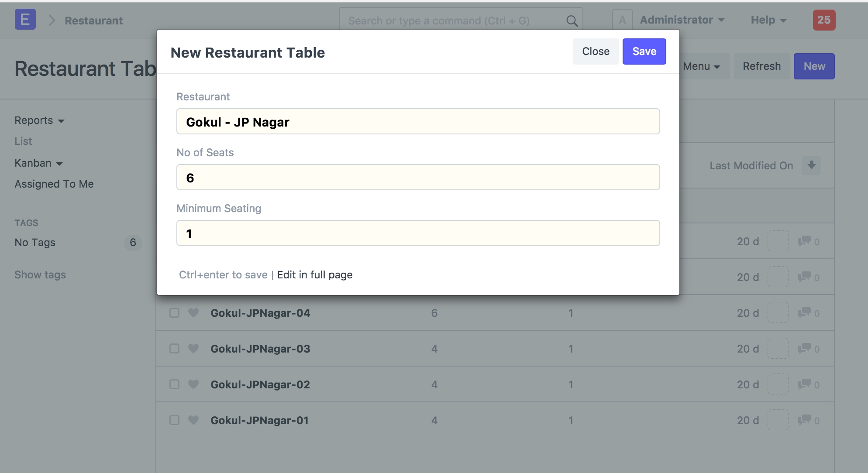Click the heart icon for Gokul-JPNagar-02
This screenshot has width=868, height=473.
tap(193, 384)
